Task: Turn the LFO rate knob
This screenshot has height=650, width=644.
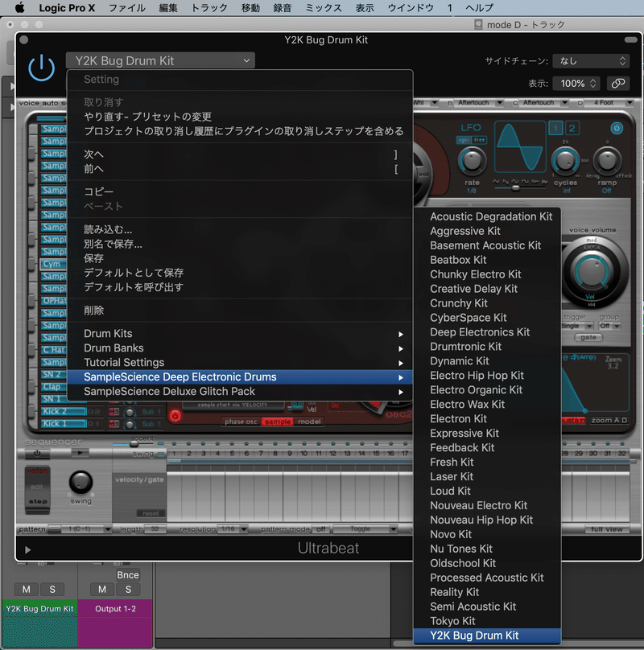Action: [x=472, y=161]
